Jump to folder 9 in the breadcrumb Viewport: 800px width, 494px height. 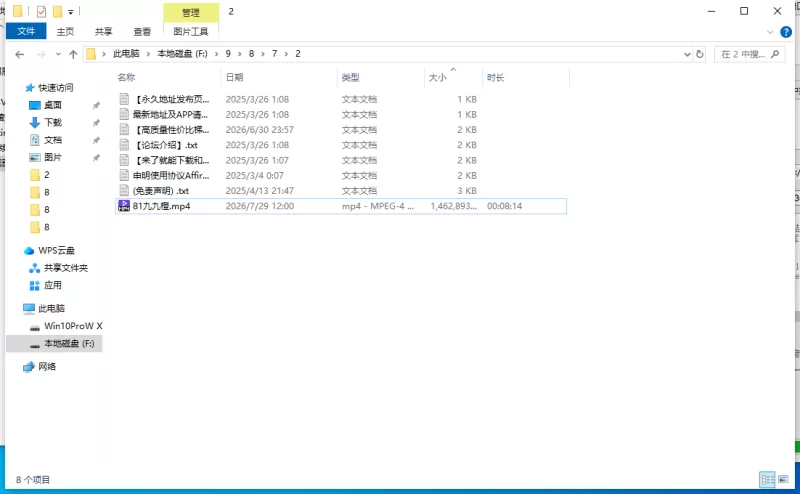coord(228,54)
